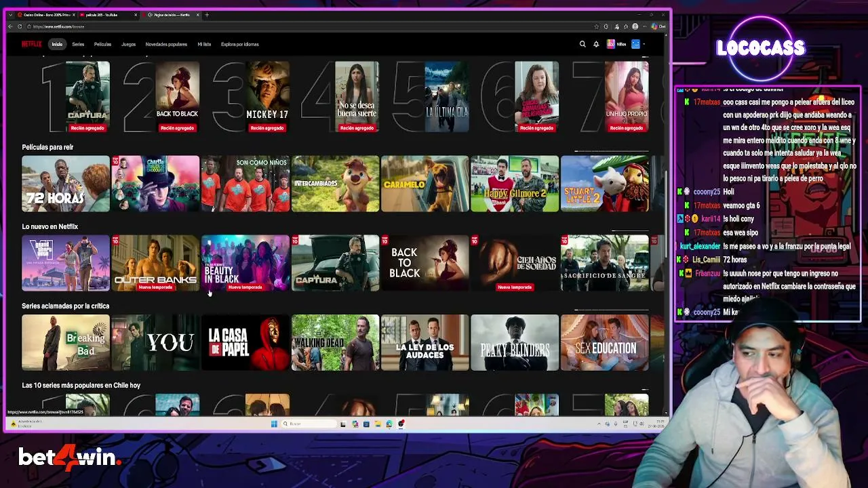Open the Películas para reír row heading
The image size is (868, 488).
click(47, 147)
